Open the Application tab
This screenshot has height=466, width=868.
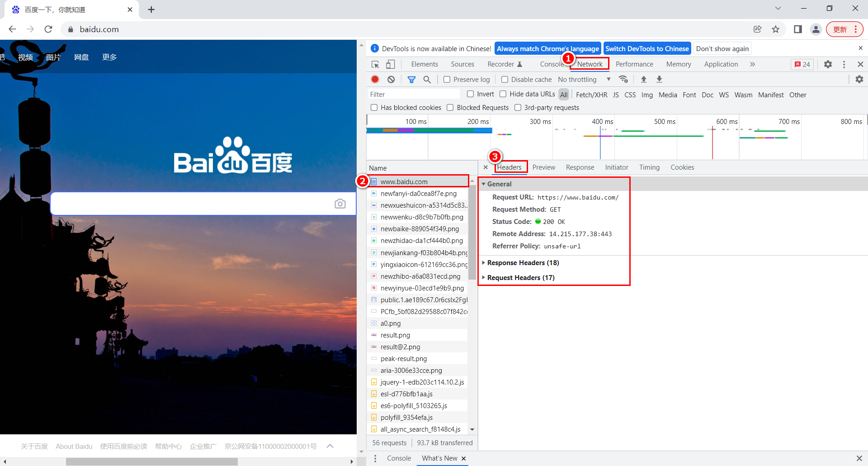coord(721,64)
